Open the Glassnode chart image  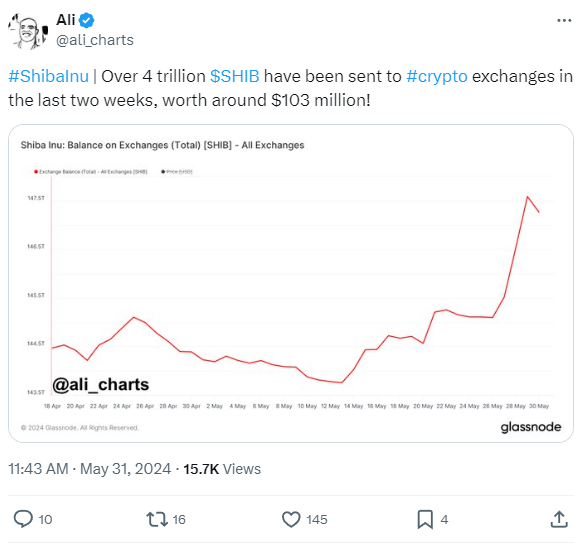click(x=291, y=283)
